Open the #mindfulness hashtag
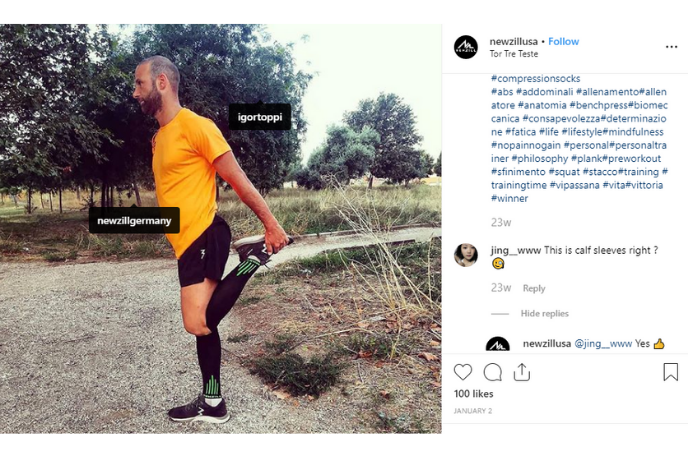688x458 pixels. point(634,132)
